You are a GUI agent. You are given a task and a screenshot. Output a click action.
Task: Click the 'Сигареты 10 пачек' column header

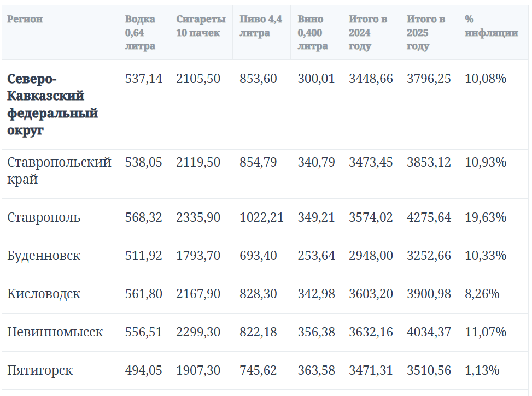[200, 26]
